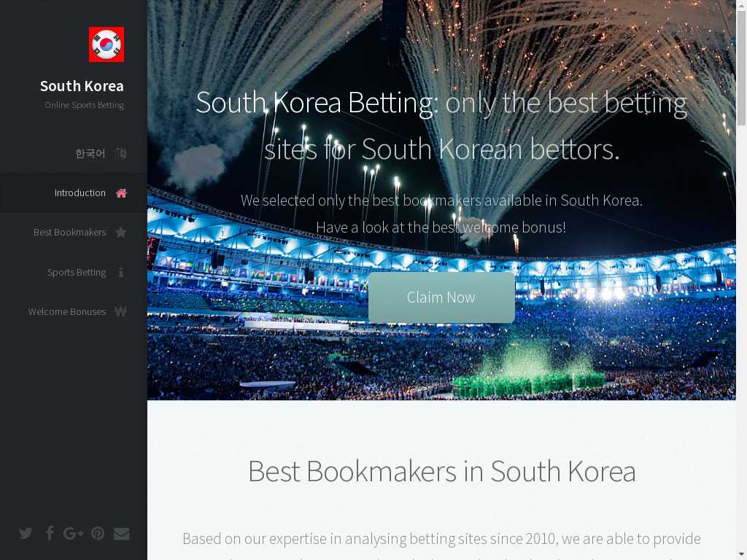Open the Facebook social link

(50, 533)
